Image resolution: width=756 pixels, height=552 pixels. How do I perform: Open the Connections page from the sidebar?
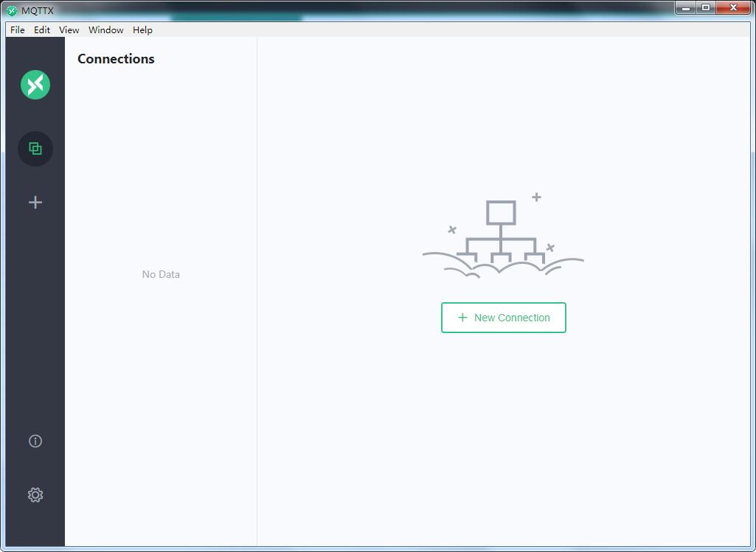tap(35, 149)
